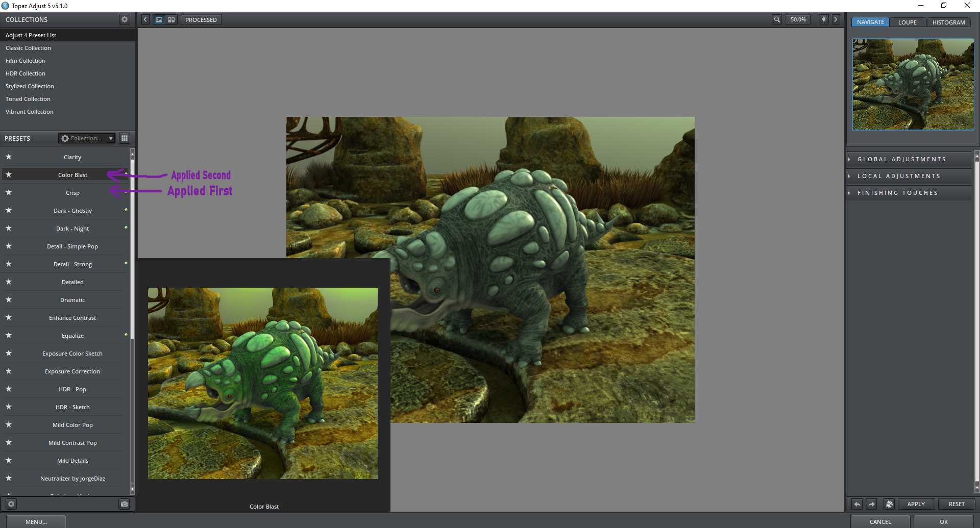
Task: Apply the Detailed preset
Action: click(x=72, y=282)
